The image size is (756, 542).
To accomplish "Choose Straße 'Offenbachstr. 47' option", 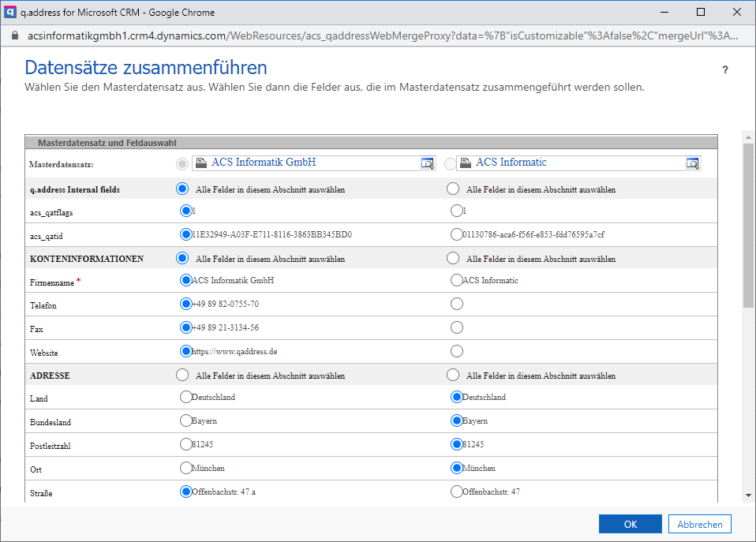I will [456, 492].
